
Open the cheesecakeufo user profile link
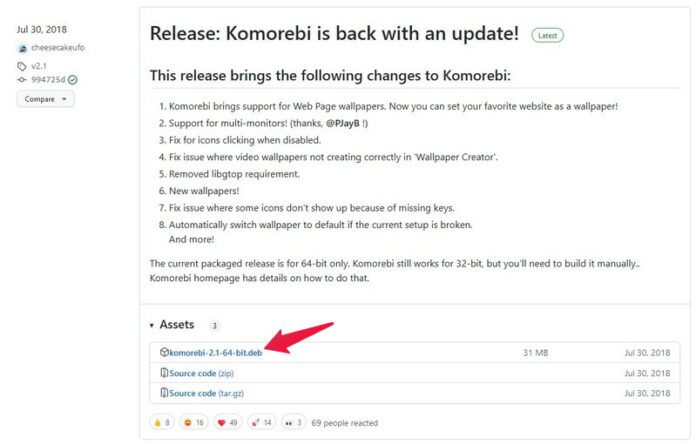coord(58,48)
